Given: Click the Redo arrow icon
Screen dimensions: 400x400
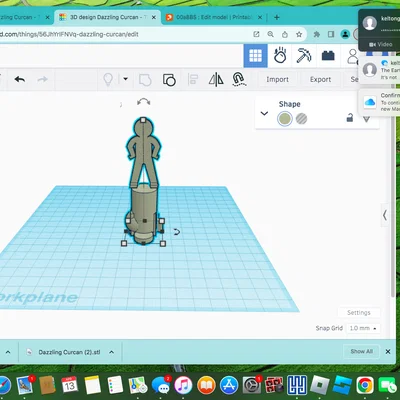Looking at the screenshot, I should coord(42,79).
